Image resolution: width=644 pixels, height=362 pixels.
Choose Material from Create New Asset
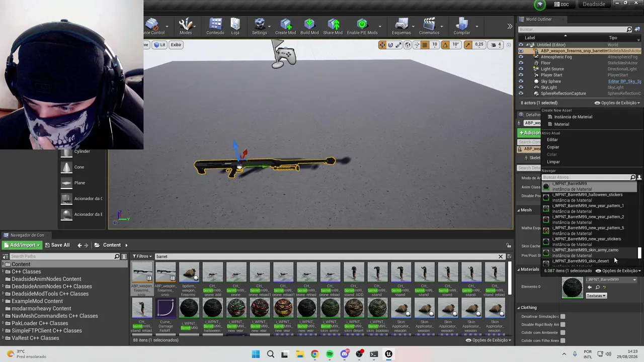coord(561,124)
